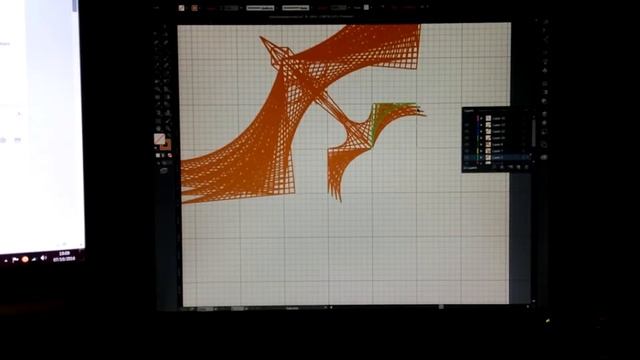Expand the yellow-marked layer's contents
Viewport: 640px width, 360px height.
pos(481,151)
